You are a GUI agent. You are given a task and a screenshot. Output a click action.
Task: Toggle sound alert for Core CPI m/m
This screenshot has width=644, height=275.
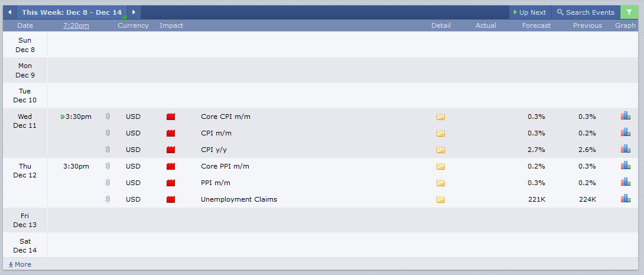pyautogui.click(x=108, y=117)
